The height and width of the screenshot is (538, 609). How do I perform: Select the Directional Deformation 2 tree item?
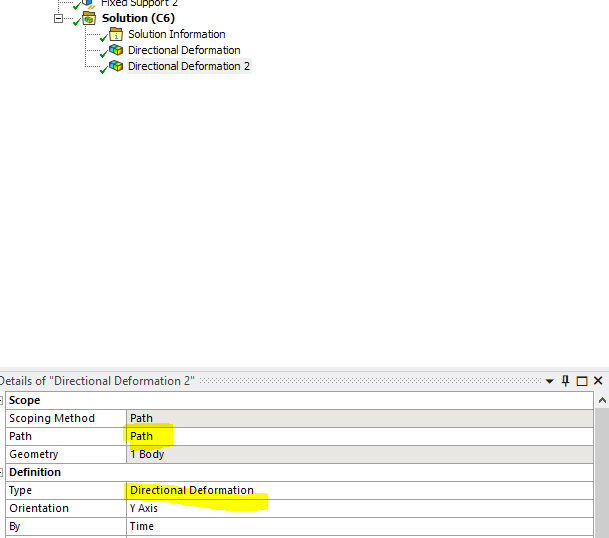(x=189, y=66)
